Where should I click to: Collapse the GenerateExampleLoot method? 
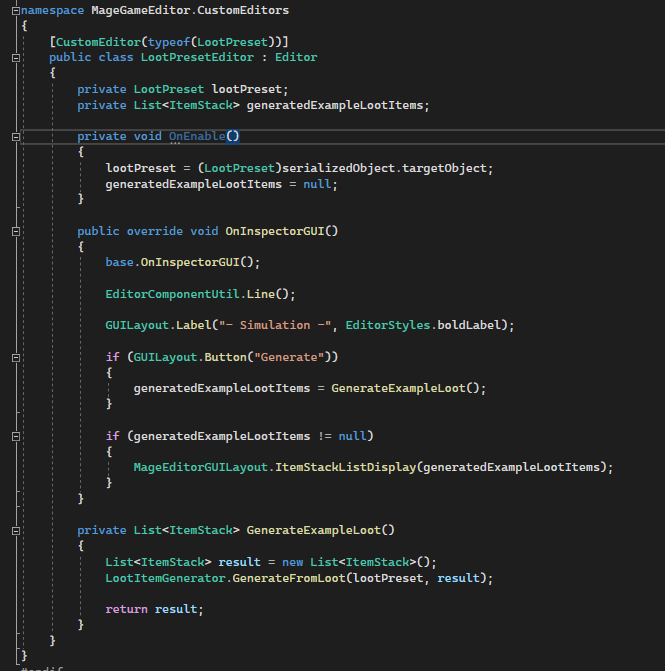coord(15,530)
